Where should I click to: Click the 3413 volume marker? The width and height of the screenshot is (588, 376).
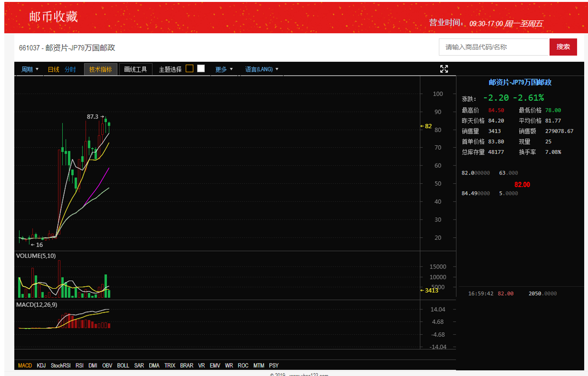click(429, 290)
